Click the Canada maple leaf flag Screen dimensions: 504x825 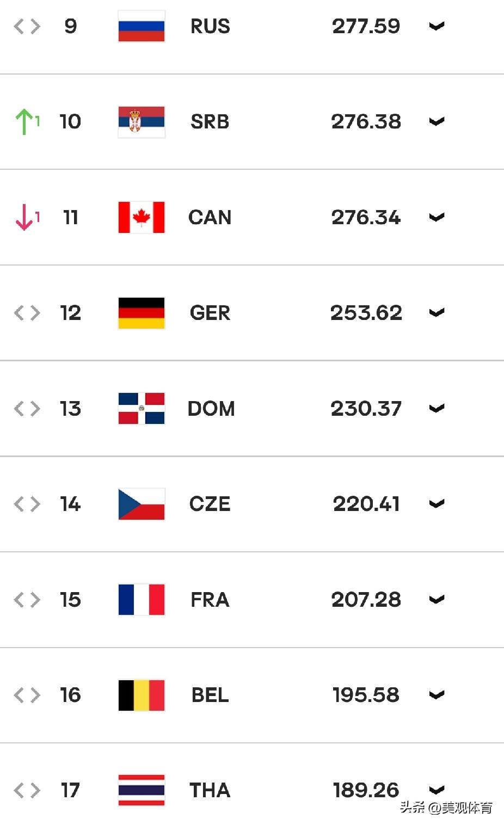pyautogui.click(x=142, y=217)
